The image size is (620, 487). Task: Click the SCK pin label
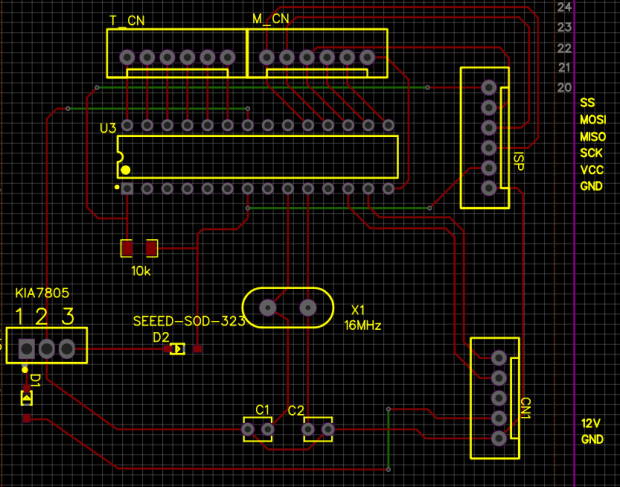coord(591,153)
